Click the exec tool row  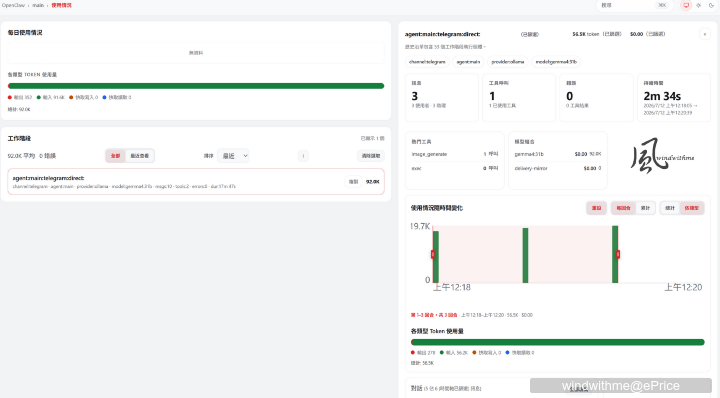click(x=455, y=168)
